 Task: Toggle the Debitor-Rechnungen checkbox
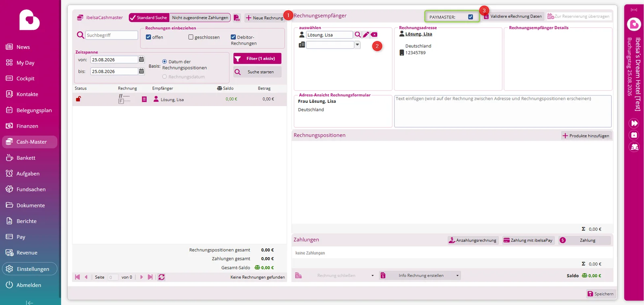coord(233,37)
